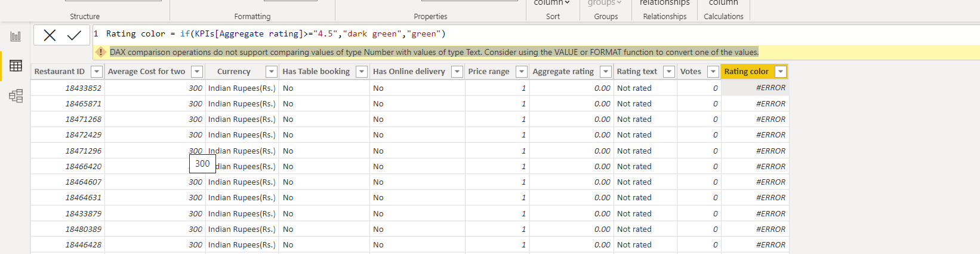Click #ERROR cell in row 18446428
980x254 pixels.
coord(755,244)
